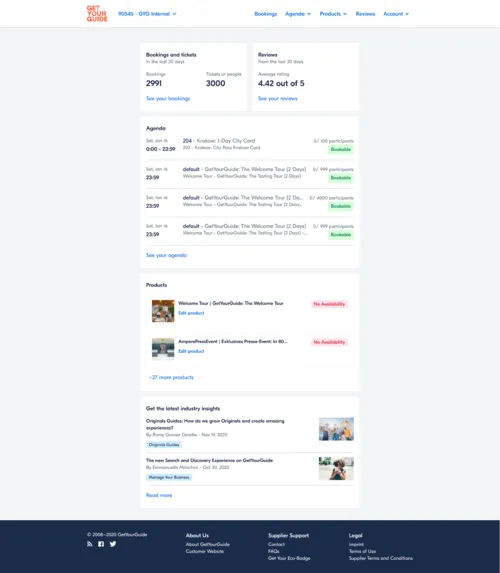The width and height of the screenshot is (500, 573).
Task: Open the Agenda dropdown menu
Action: (x=298, y=14)
